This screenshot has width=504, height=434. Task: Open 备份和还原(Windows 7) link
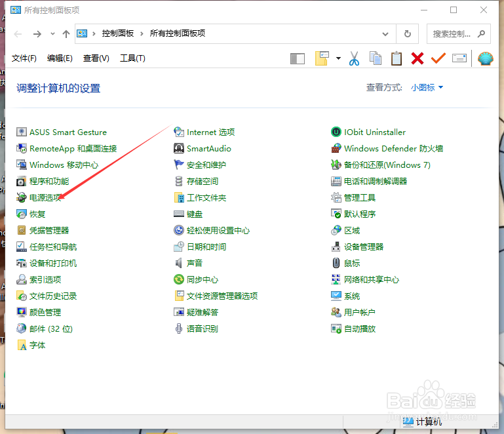[387, 165]
